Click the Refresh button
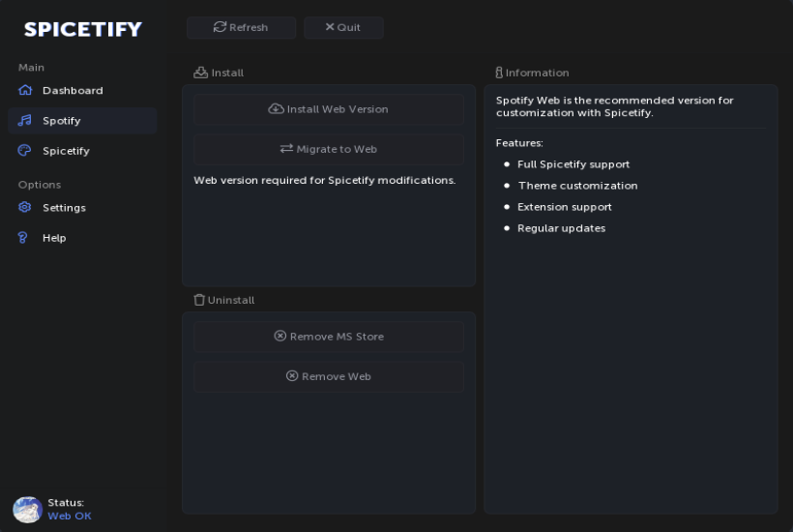This screenshot has width=793, height=532. pos(241,27)
